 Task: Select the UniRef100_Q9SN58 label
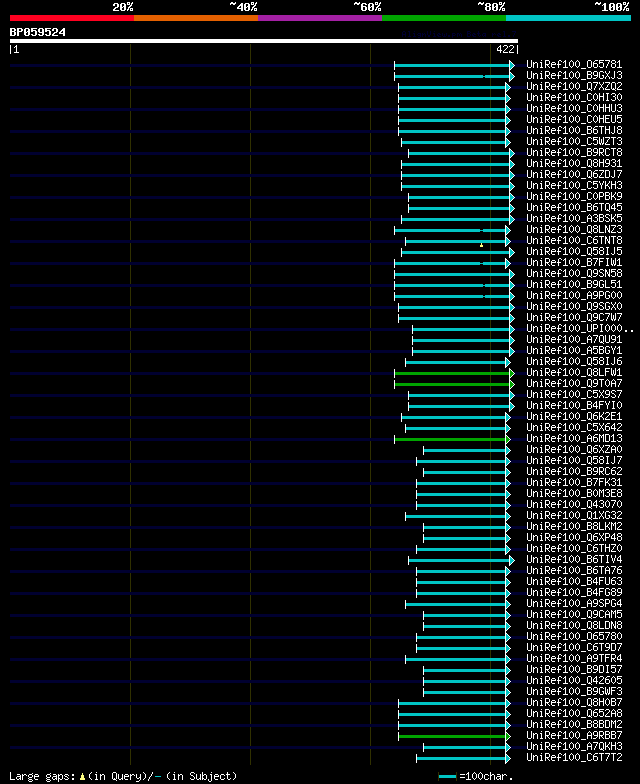tap(574, 274)
